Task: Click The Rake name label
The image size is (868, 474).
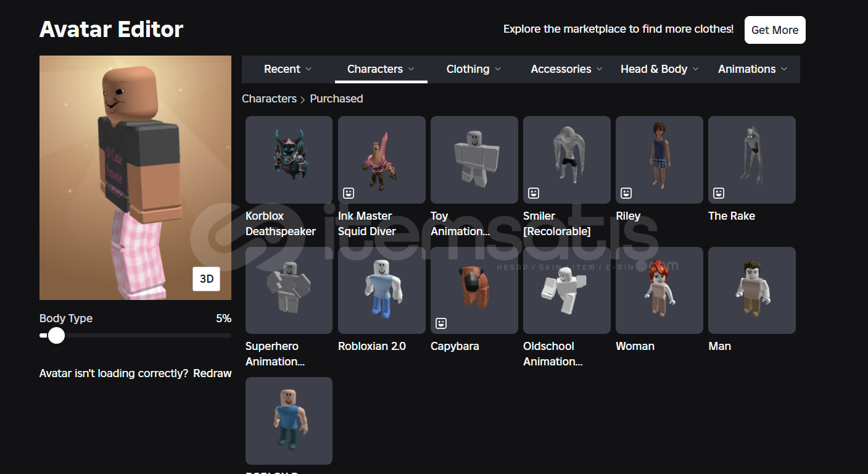Action: pyautogui.click(x=732, y=216)
